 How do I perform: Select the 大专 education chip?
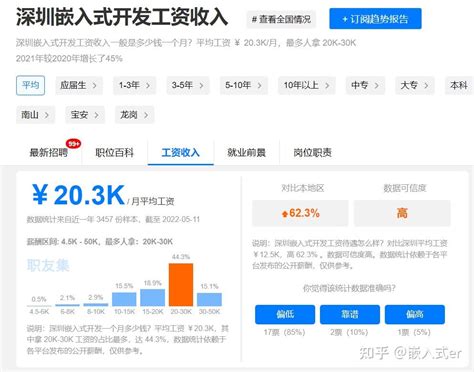pyautogui.click(x=415, y=86)
